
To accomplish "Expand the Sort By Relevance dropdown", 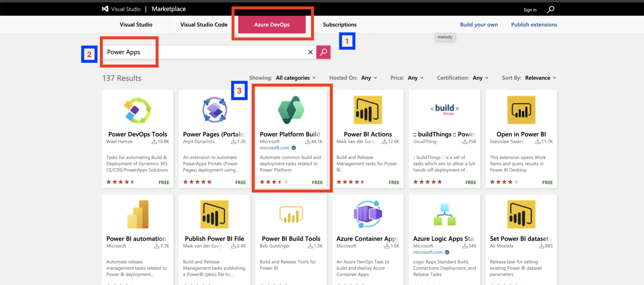I will 541,78.
